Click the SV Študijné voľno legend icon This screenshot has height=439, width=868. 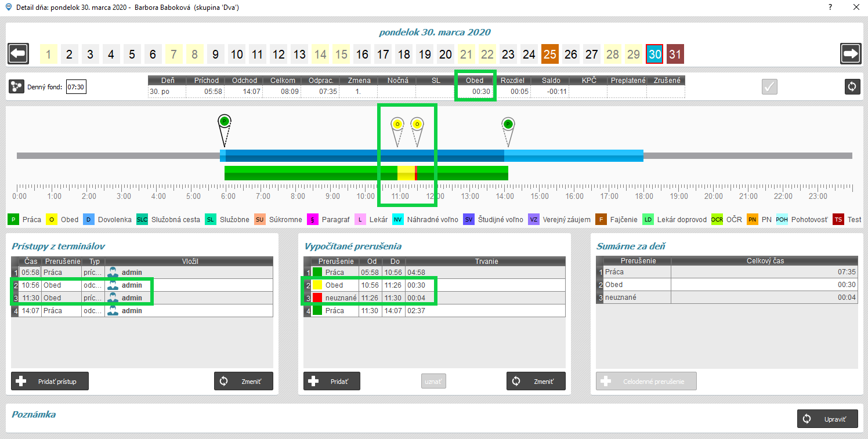pyautogui.click(x=469, y=220)
